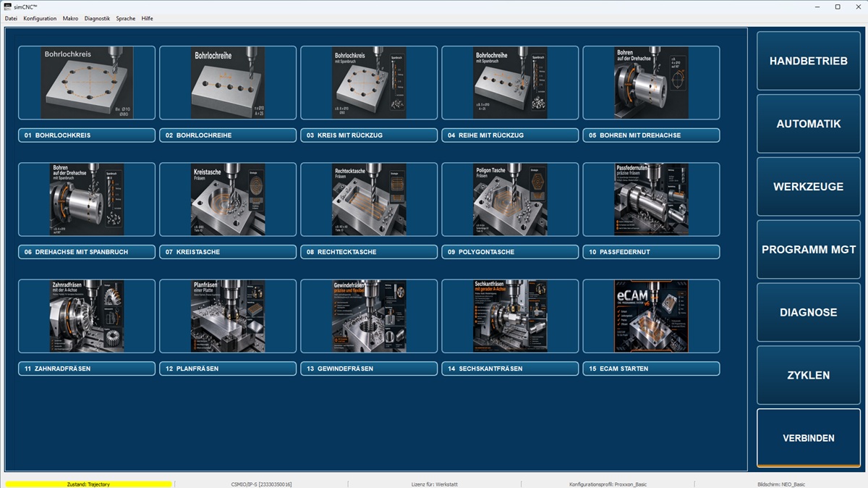The width and height of the screenshot is (868, 488).
Task: Open the Sprache menu
Action: (126, 18)
